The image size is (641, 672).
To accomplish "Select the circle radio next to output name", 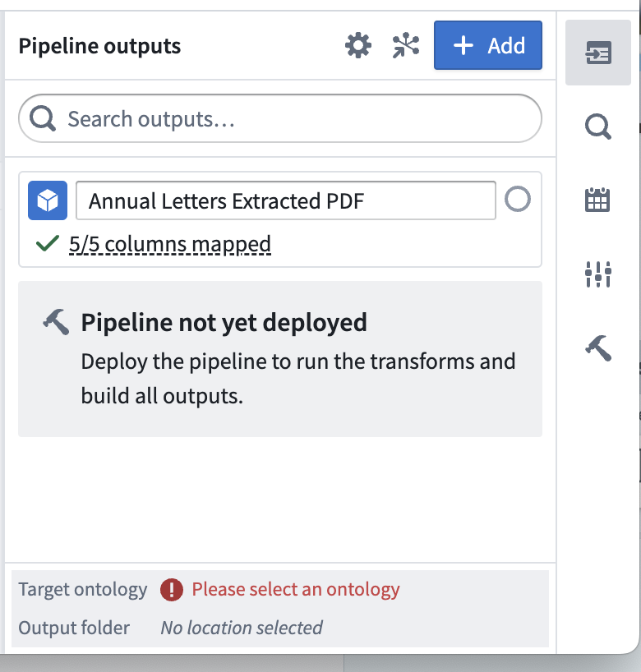I will 518,199.
